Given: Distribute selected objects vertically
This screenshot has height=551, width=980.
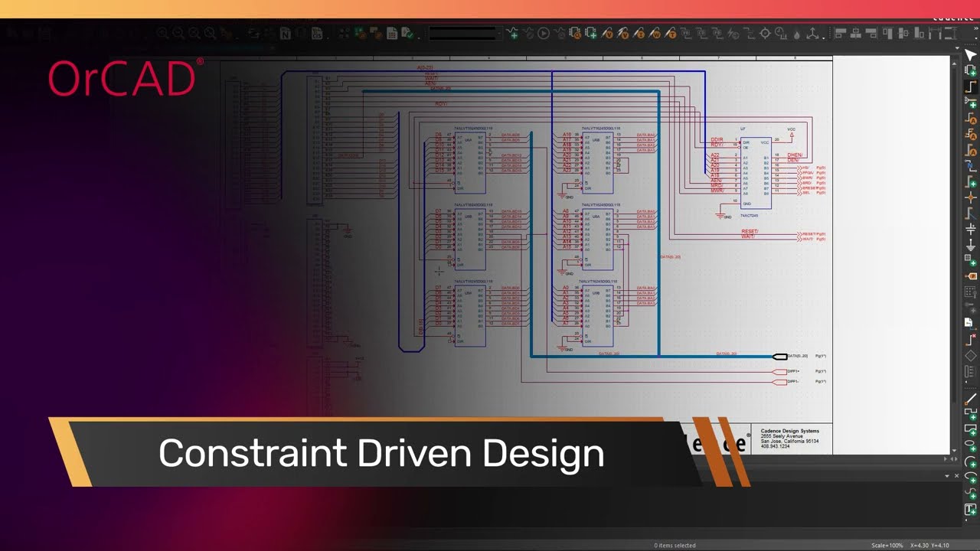Looking at the screenshot, I should (952, 33).
